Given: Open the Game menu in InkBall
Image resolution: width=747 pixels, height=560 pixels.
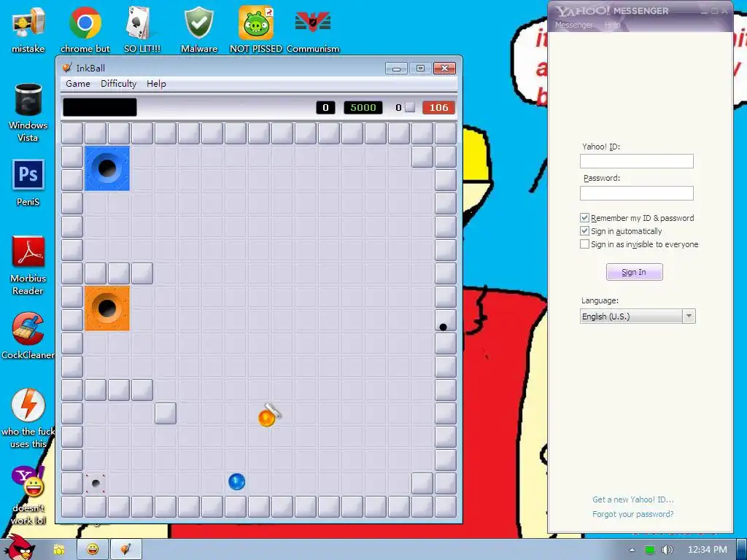Looking at the screenshot, I should point(78,84).
